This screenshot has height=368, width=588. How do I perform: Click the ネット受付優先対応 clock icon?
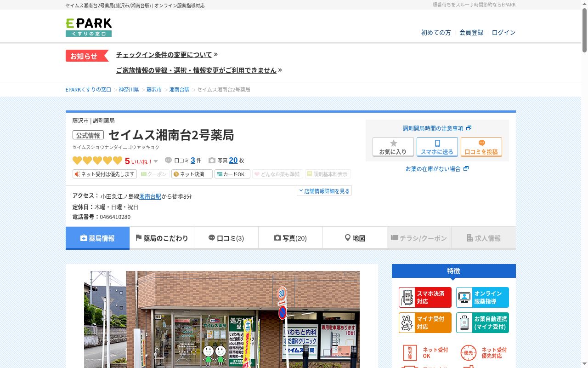(468, 353)
